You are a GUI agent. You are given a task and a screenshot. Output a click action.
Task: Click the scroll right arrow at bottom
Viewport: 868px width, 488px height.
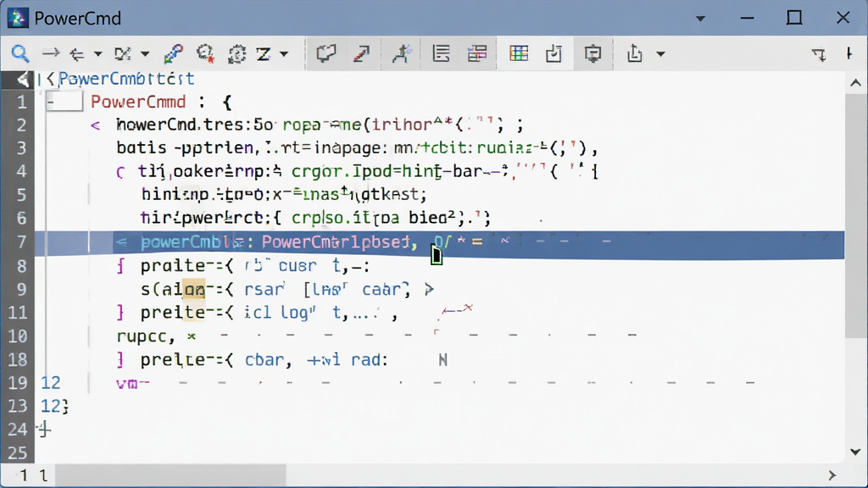(x=832, y=475)
